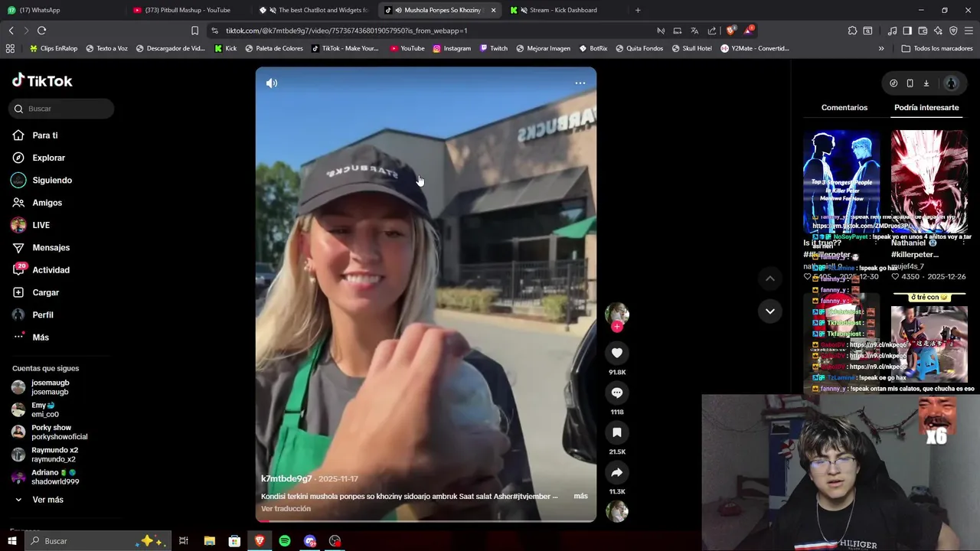Switch to Comentarios tab

(x=844, y=108)
